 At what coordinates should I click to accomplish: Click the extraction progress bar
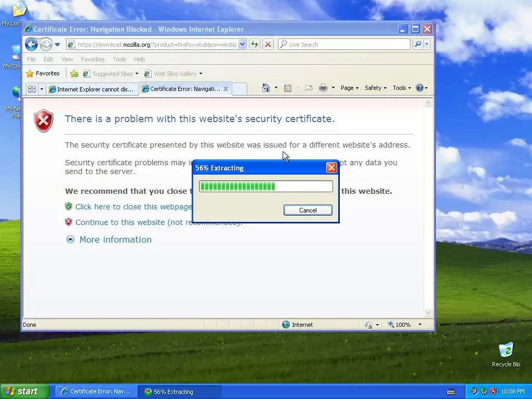(x=265, y=187)
